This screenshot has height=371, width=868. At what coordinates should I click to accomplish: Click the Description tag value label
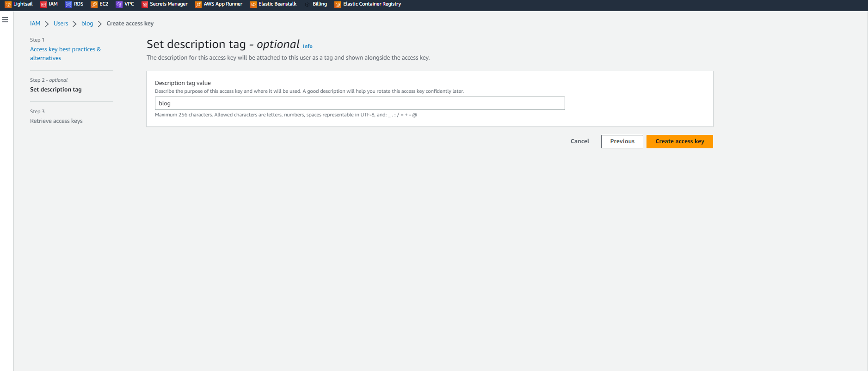183,83
